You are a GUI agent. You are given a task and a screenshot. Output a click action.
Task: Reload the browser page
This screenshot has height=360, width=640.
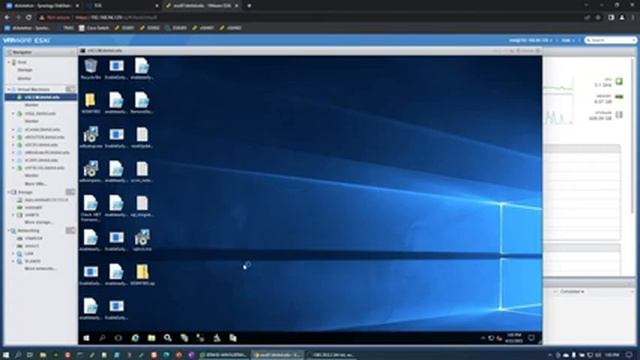pyautogui.click(x=29, y=18)
